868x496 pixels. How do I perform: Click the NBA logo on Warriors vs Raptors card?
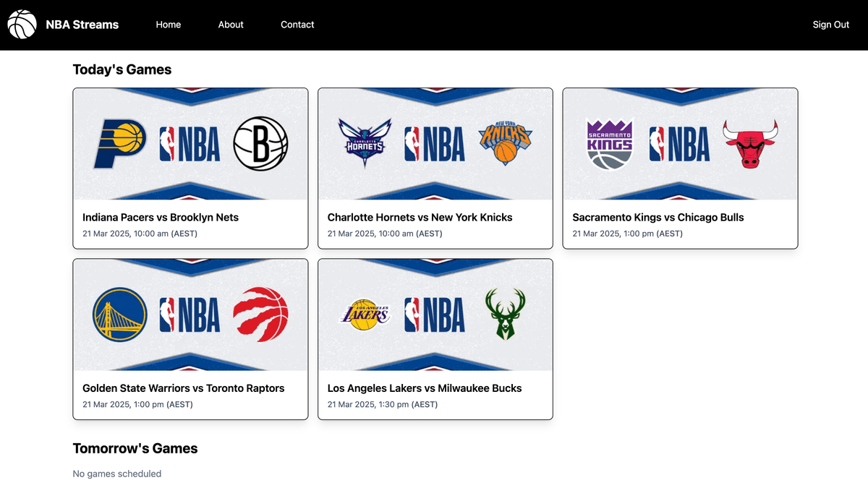pos(190,315)
